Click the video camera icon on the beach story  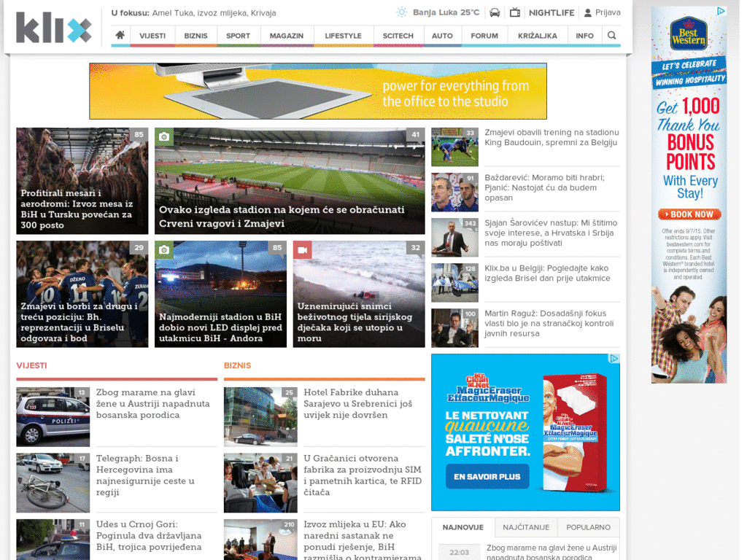click(303, 249)
